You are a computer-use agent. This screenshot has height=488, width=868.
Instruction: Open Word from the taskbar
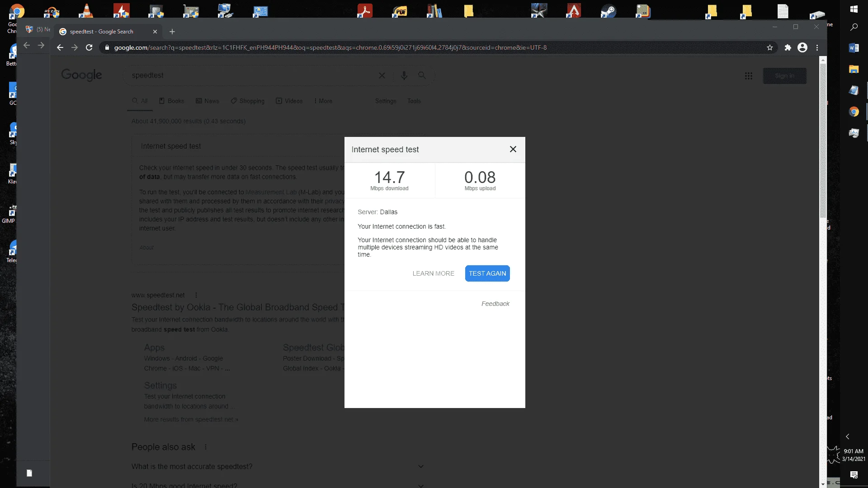(x=854, y=48)
